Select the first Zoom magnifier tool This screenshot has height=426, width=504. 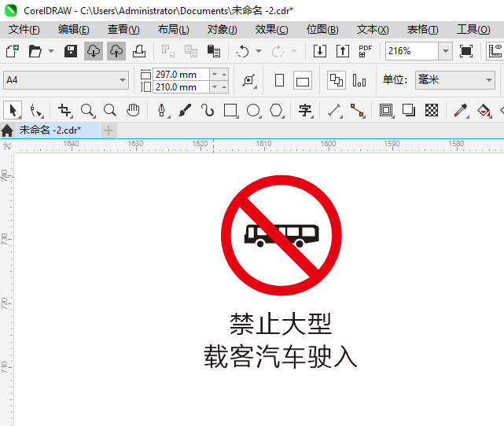tap(87, 110)
